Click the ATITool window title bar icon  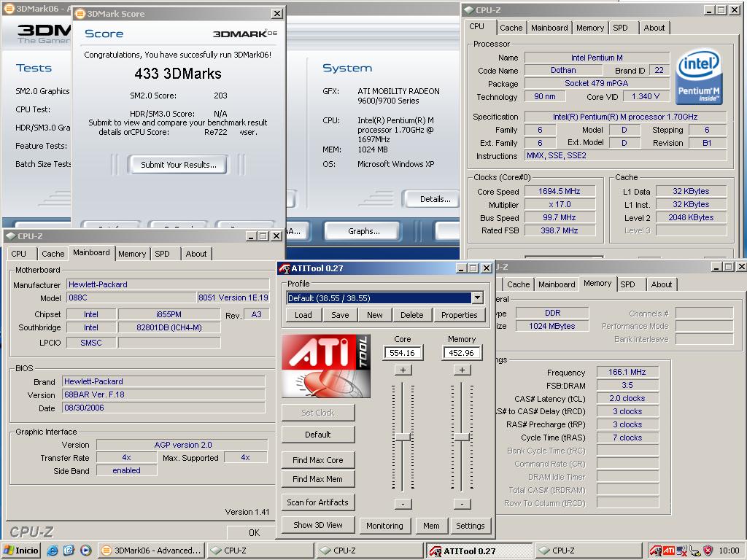click(x=285, y=268)
